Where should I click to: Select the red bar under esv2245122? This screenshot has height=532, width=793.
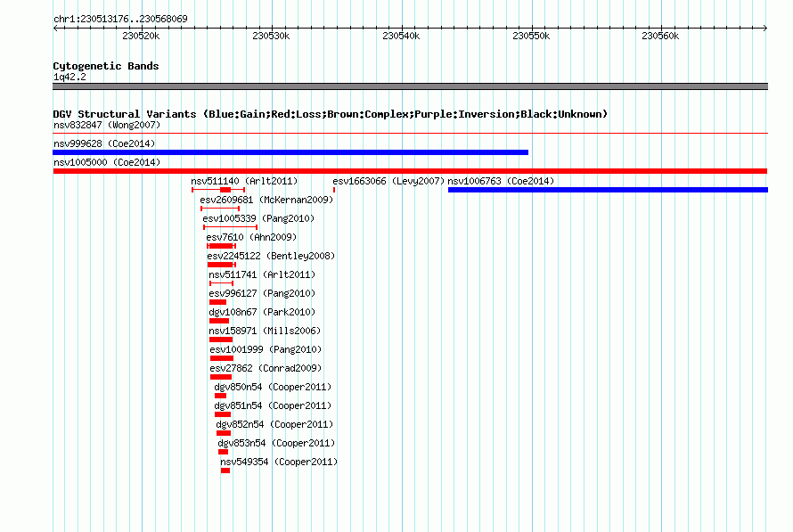click(x=222, y=265)
